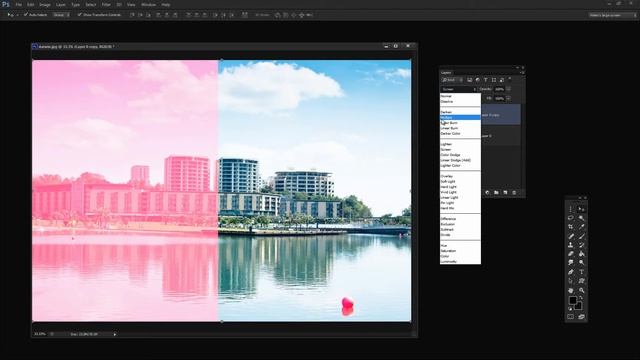This screenshot has width=640, height=360.
Task: Select the Zoom tool in the toolbox
Action: coord(582,290)
